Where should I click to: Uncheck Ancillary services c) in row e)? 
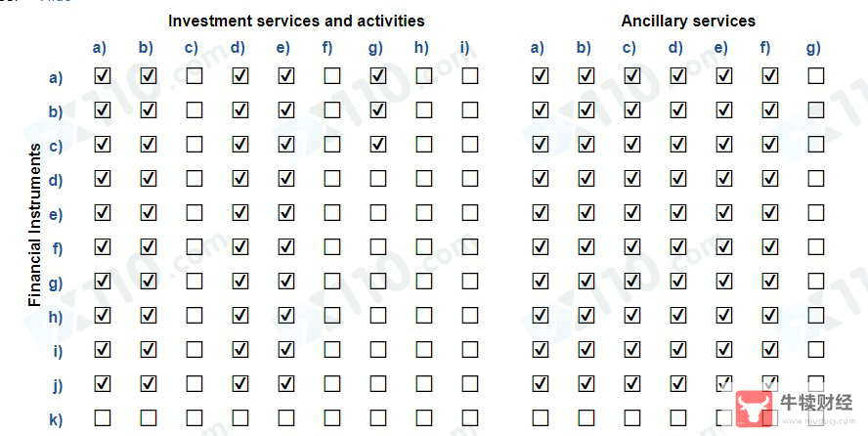point(632,213)
